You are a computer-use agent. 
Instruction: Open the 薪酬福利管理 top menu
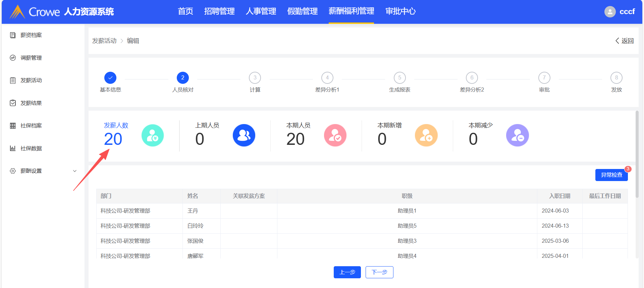(x=351, y=11)
